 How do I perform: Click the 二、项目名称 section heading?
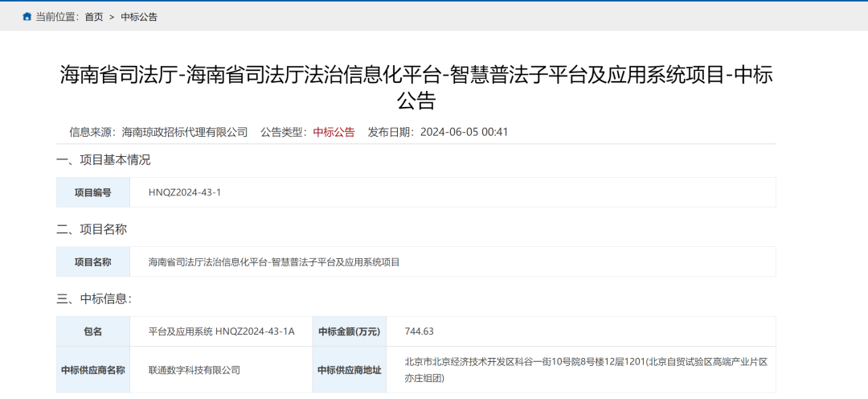[92, 229]
